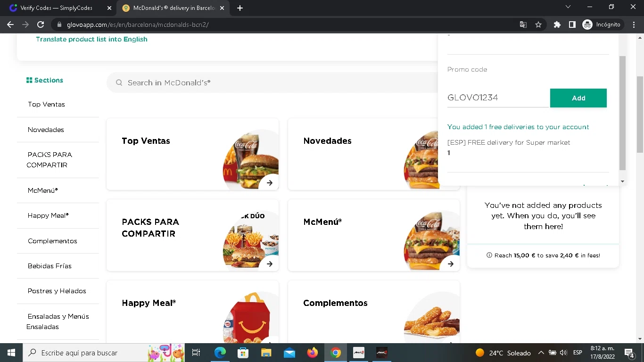Open notification center icon
This screenshot has height=362, width=644.
(629, 353)
